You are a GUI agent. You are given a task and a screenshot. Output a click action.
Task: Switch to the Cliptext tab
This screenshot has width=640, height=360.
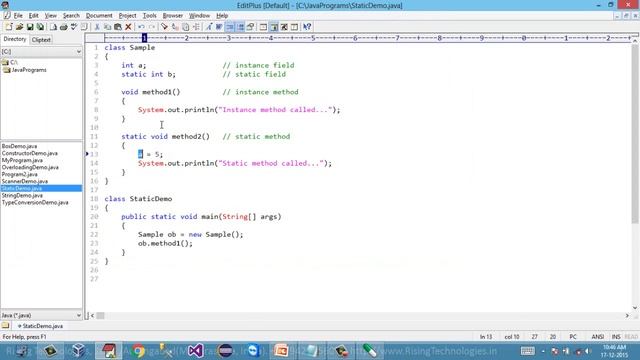click(41, 40)
